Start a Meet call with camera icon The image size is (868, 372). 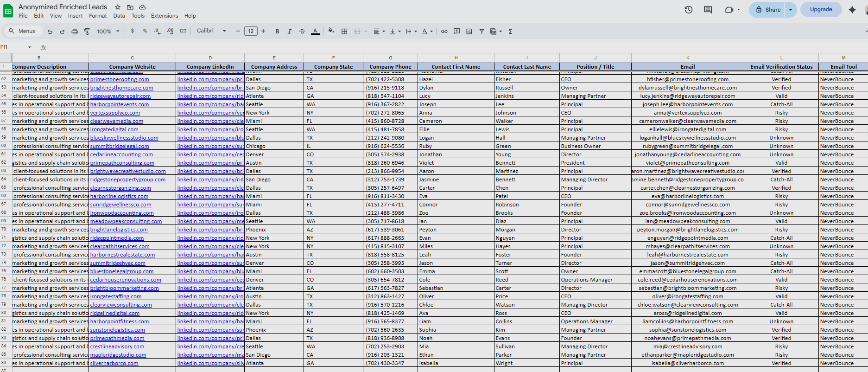point(729,9)
